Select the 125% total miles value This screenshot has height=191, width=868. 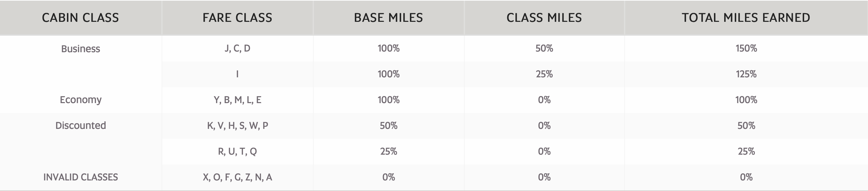point(746,74)
